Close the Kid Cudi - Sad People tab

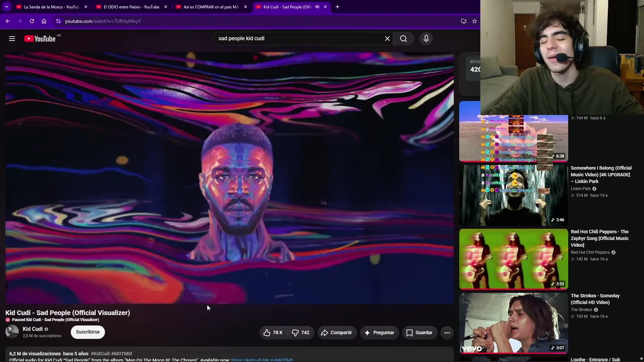pyautogui.click(x=325, y=7)
